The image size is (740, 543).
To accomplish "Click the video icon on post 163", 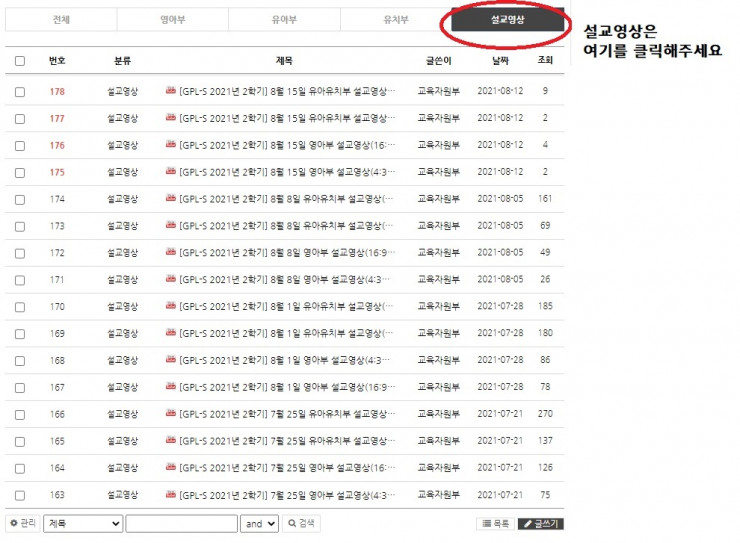I will [170, 494].
